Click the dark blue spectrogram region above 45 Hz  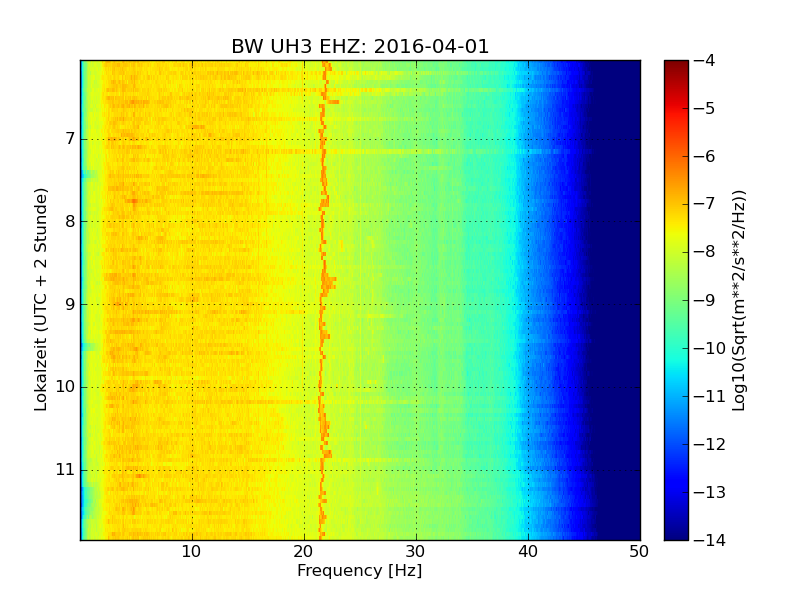pos(615,300)
